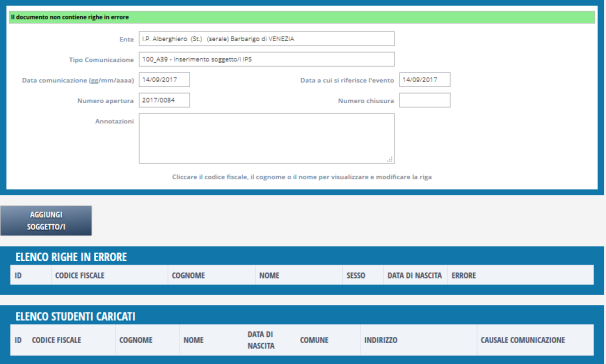Click the Causale Comunicazione column header

523,340
